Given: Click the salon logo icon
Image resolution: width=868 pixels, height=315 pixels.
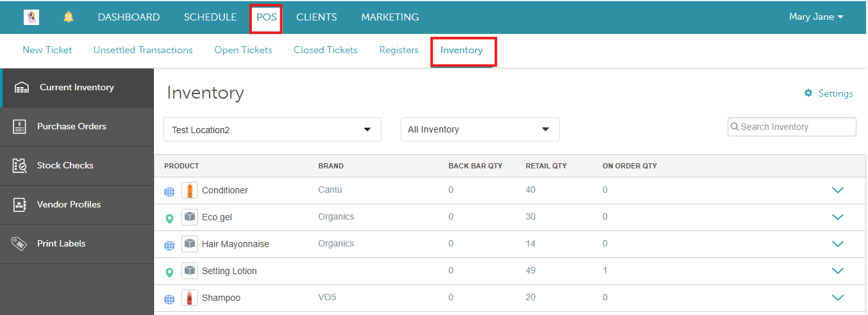Looking at the screenshot, I should pyautogui.click(x=31, y=17).
